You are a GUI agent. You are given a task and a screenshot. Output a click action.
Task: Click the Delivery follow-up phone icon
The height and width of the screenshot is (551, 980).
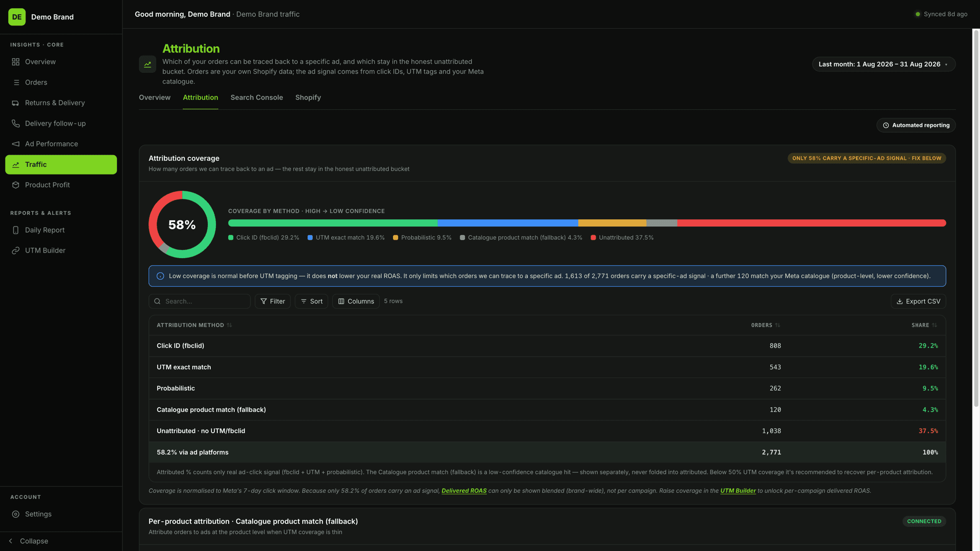pos(16,123)
